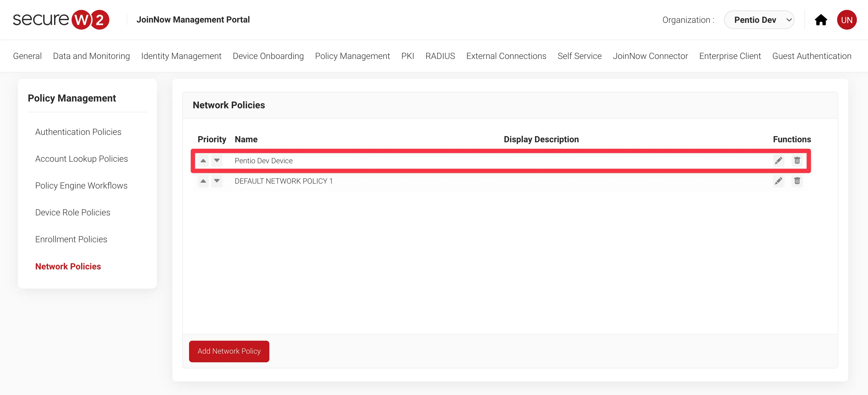This screenshot has width=868, height=395.
Task: Click the Display Description column header
Action: point(541,139)
